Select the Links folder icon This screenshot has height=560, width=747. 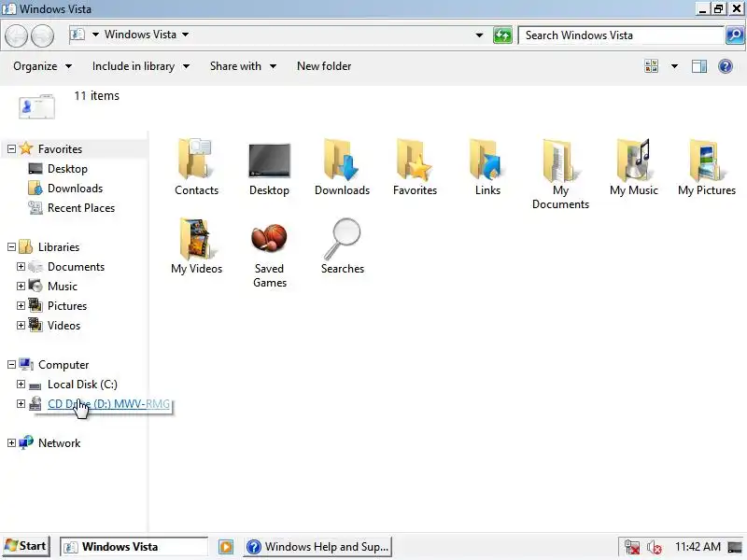click(486, 159)
